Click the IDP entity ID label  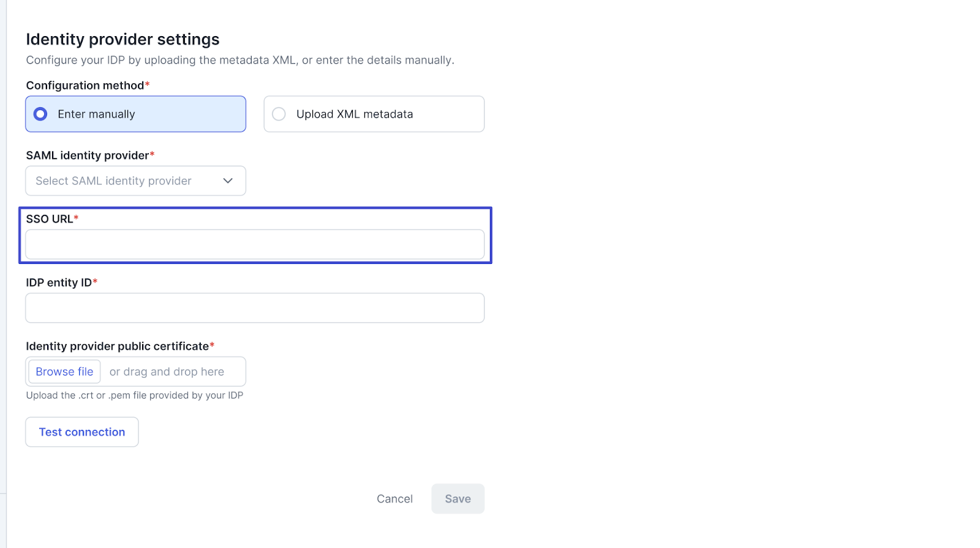coord(59,283)
